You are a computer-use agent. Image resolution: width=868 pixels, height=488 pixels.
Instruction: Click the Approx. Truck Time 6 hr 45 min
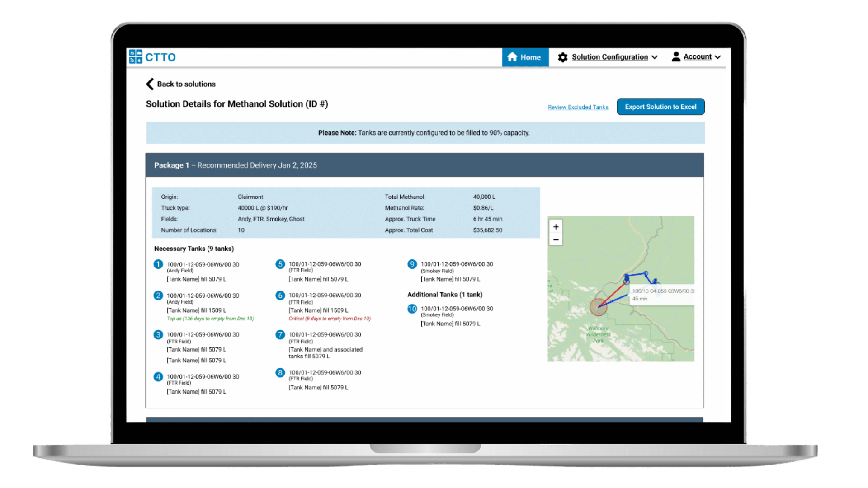(488, 219)
